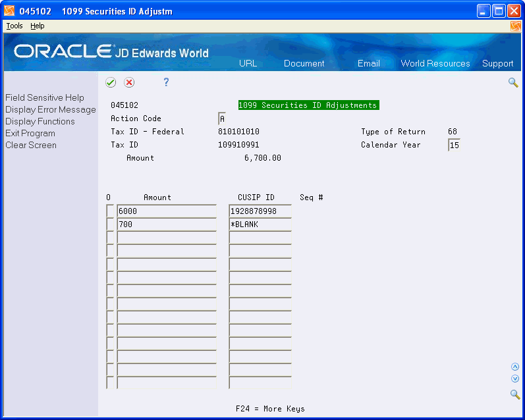Click the Amount field containing 700

click(167, 224)
